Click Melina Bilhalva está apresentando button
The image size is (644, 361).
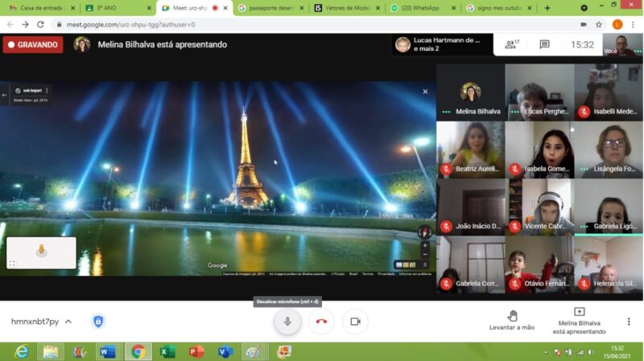point(579,320)
